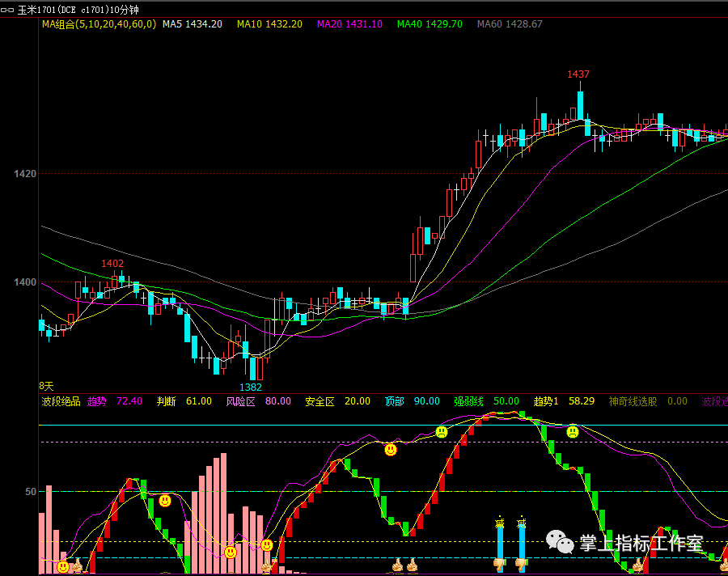Open the MA组合(5,10,20,40,60,0) indicator label
The width and height of the screenshot is (728, 576).
tap(99, 24)
